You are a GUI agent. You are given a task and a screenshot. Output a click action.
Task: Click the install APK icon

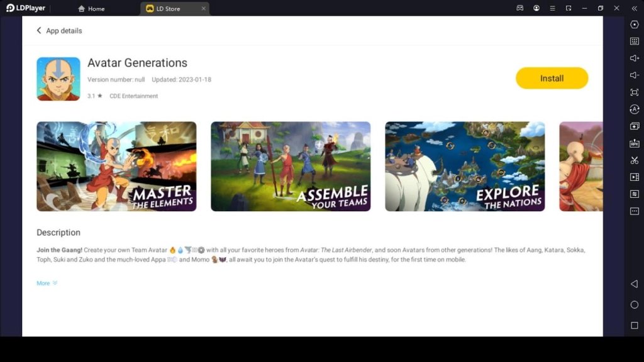(635, 143)
